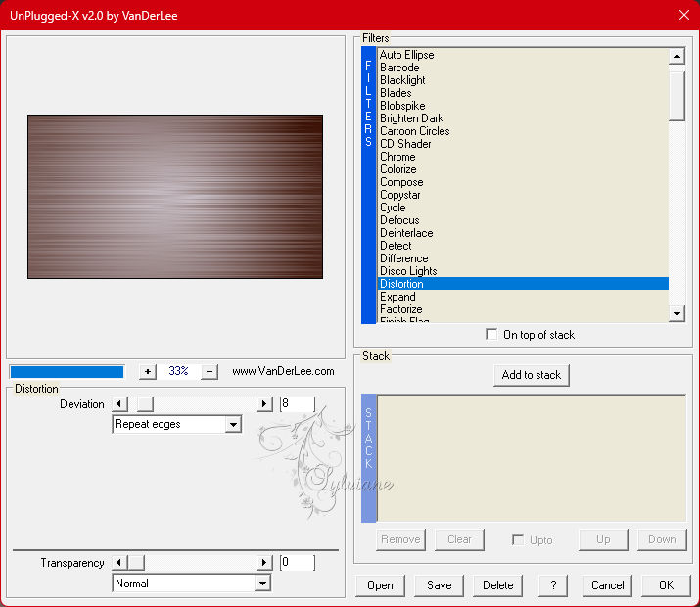Click the blue progress bar

click(67, 372)
